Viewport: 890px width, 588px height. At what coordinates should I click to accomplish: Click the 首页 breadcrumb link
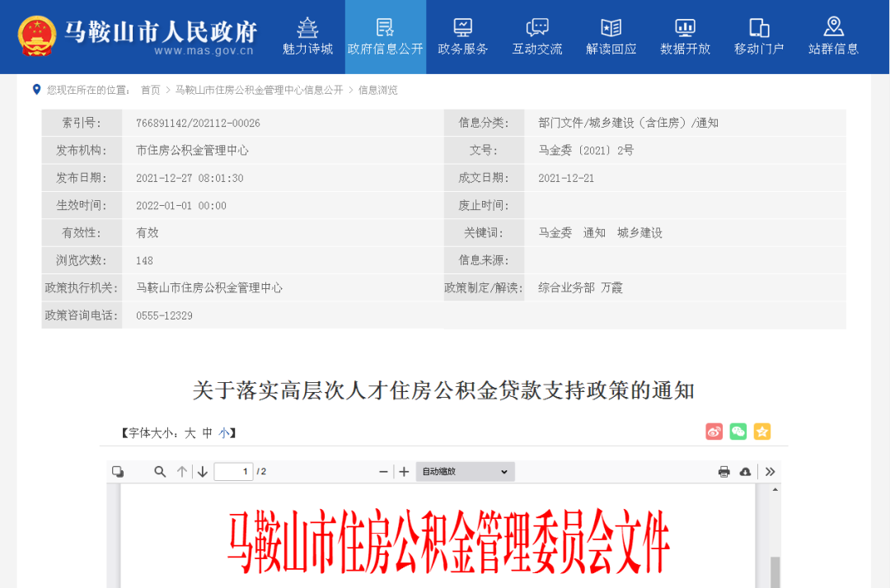150,90
